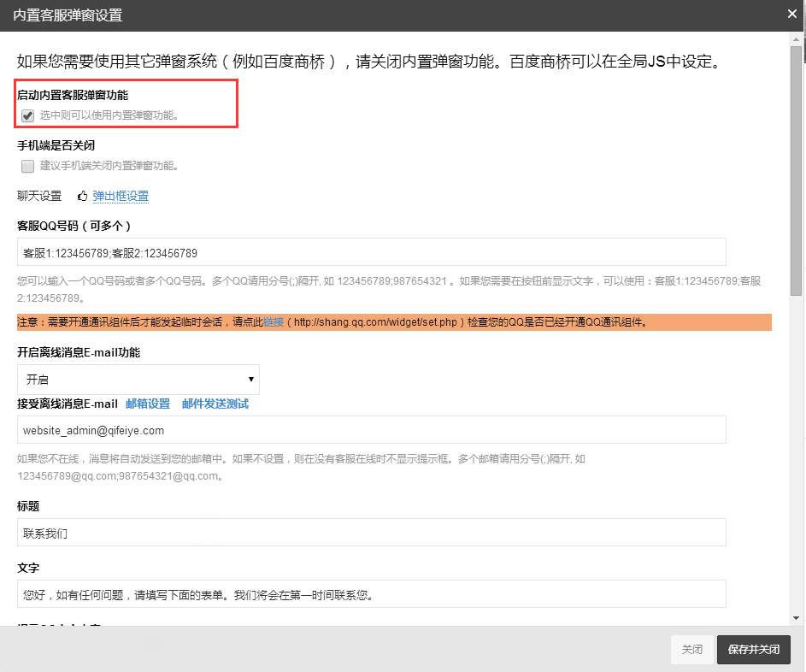Open the 开启离线消息E-mail功能 dropdown
The height and width of the screenshot is (672, 806).
click(x=138, y=379)
